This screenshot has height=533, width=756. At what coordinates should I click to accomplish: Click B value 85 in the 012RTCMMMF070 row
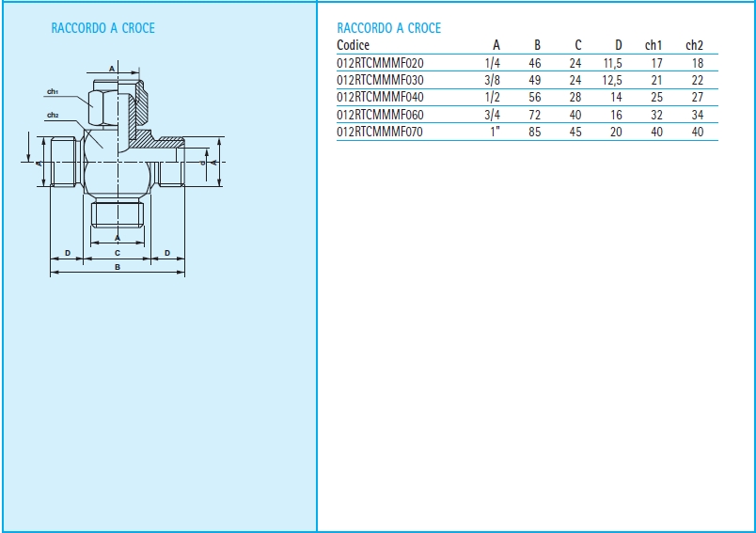point(535,132)
